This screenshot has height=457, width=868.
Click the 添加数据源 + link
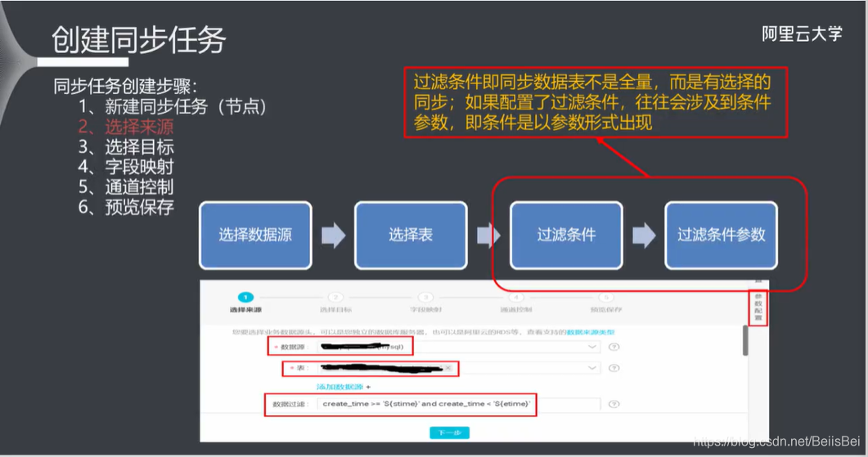[344, 387]
